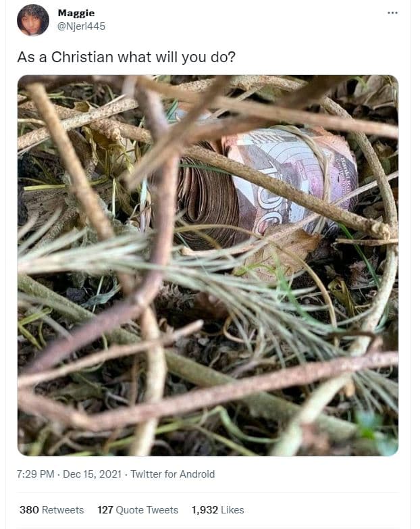Image resolution: width=420 pixels, height=529 pixels.
Task: Click the 7:29 PM timestamp
Action: tap(35, 474)
